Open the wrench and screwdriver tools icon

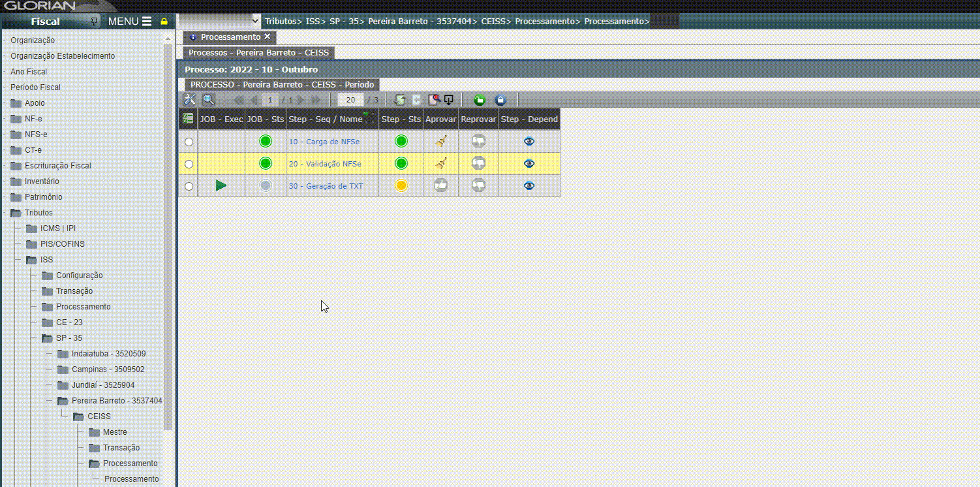(190, 100)
